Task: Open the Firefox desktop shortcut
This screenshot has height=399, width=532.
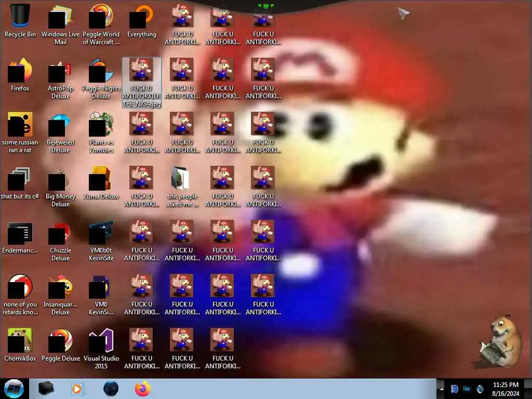Action: [20, 75]
